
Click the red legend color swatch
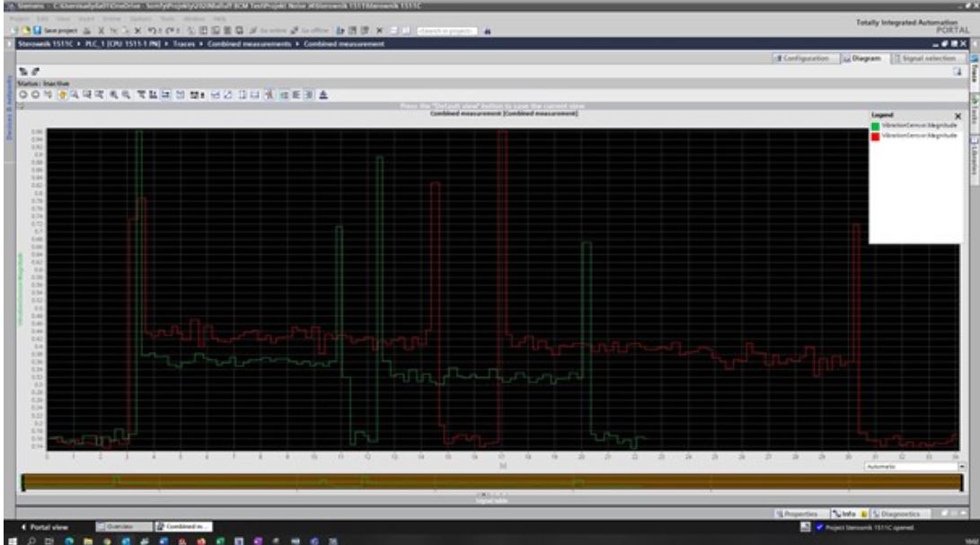tap(876, 136)
